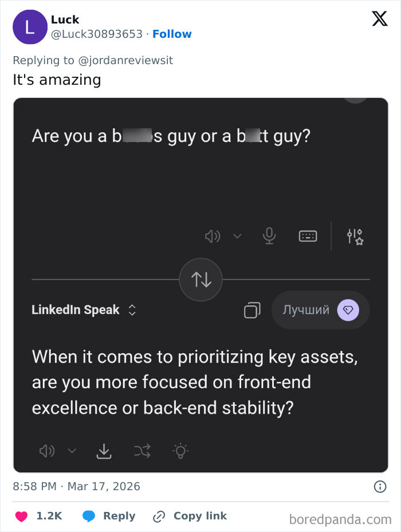Image resolution: width=401 pixels, height=532 pixels.
Task: Click the X logo in tweet header
Action: (x=379, y=19)
